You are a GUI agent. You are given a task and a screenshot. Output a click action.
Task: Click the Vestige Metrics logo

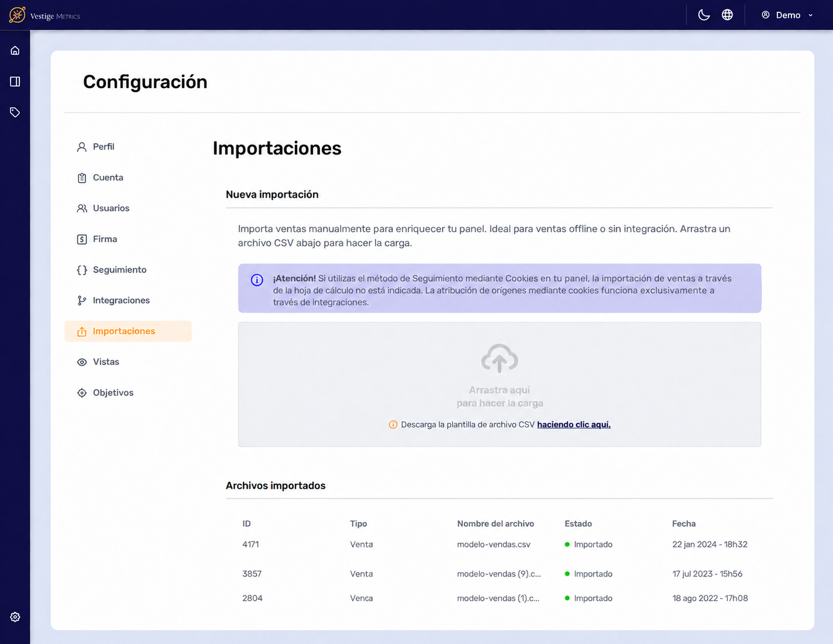point(44,15)
